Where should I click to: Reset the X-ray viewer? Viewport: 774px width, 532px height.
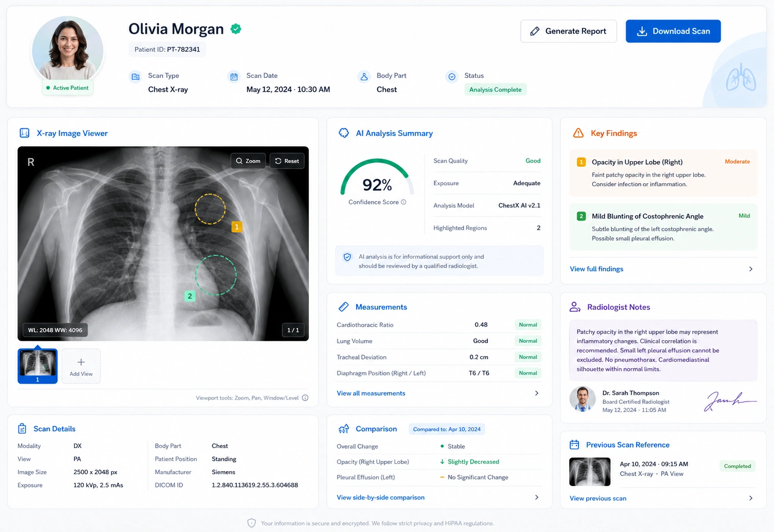pos(287,161)
